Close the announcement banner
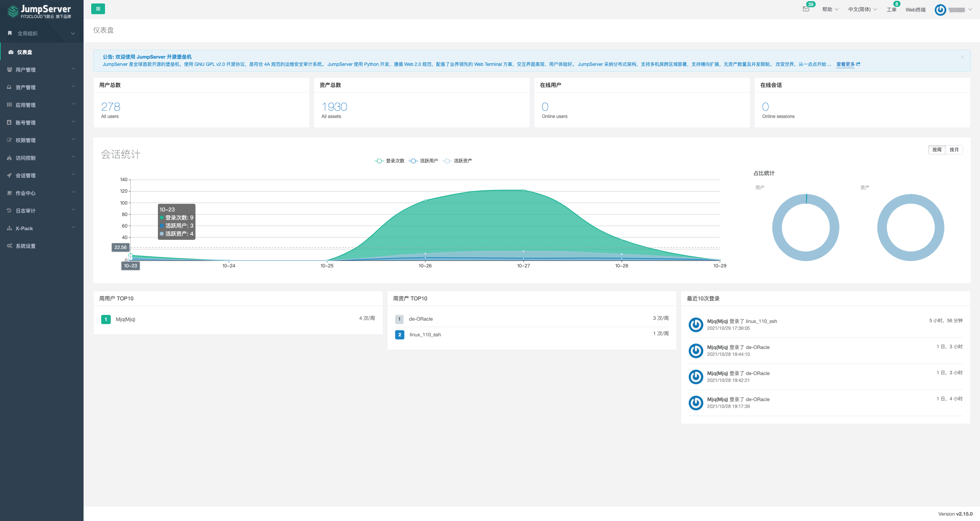980x521 pixels. (x=962, y=57)
